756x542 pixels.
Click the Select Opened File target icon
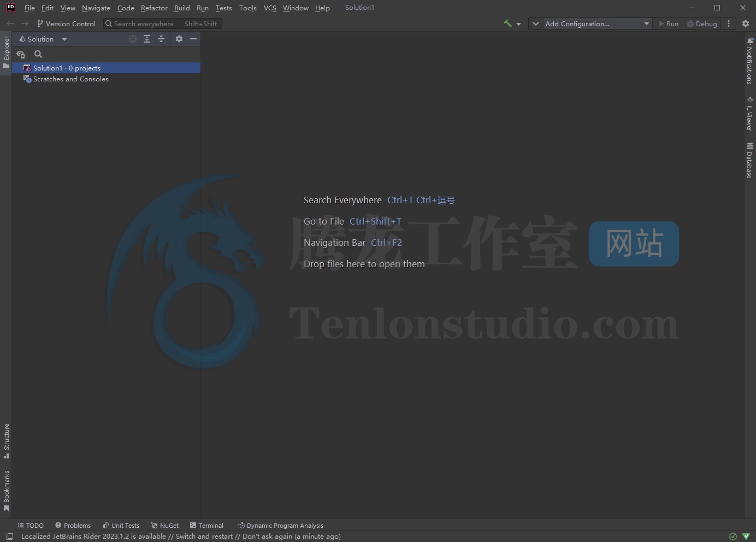[133, 39]
